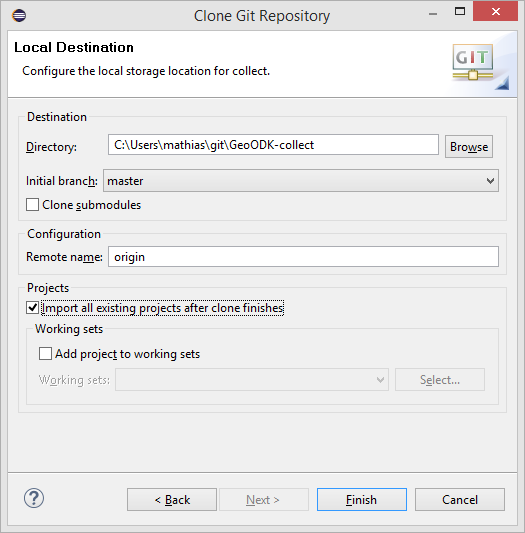Minimize the Clone Git Repository dialog
The image size is (525, 533).
pos(433,14)
